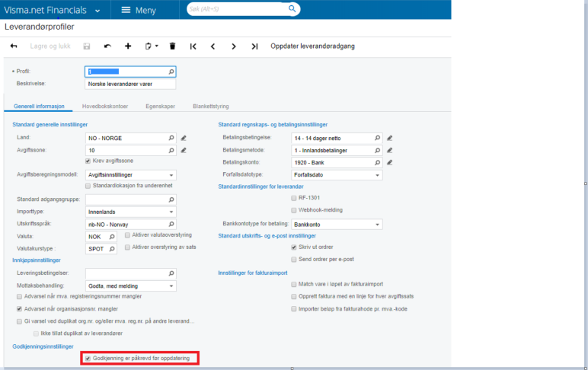Viewport: 588px width, 370px height.
Task: Enable Match vare i løpet av fakturaimport
Action: (x=294, y=285)
